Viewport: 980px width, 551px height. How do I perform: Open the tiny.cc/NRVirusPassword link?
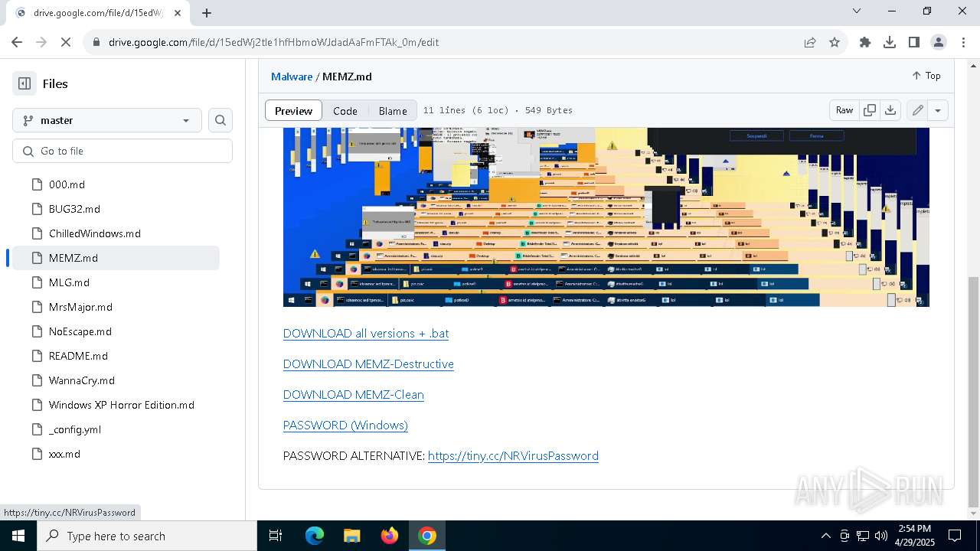(513, 456)
